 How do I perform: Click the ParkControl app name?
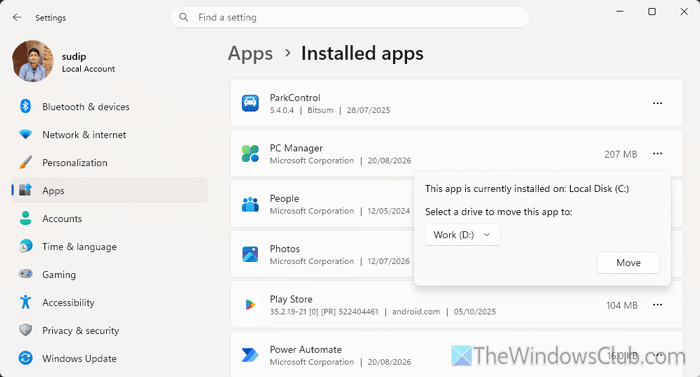click(x=295, y=97)
